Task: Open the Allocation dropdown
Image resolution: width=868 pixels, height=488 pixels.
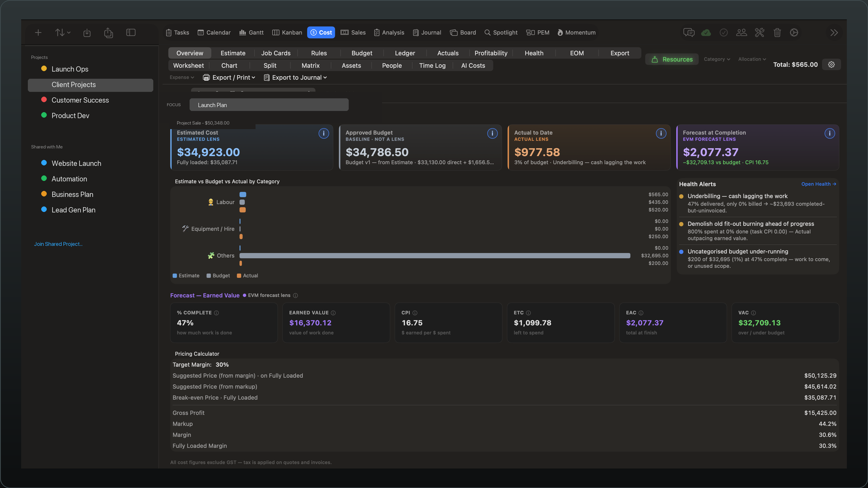Action: click(x=752, y=59)
